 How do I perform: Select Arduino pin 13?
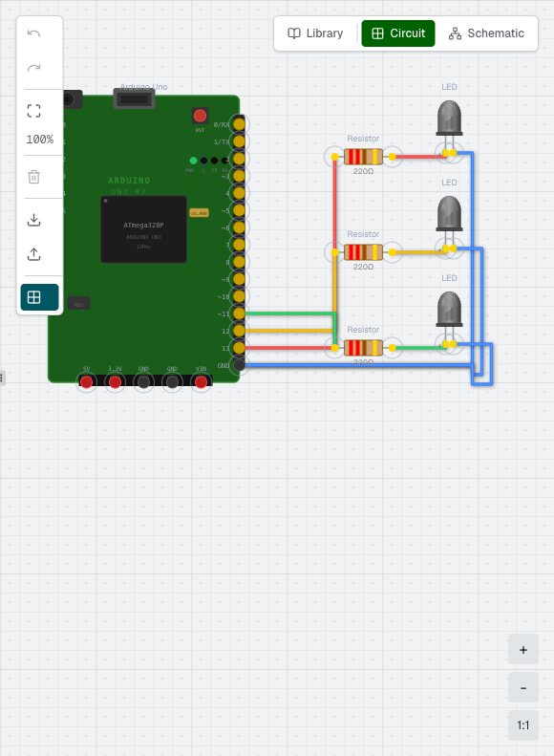tap(239, 348)
